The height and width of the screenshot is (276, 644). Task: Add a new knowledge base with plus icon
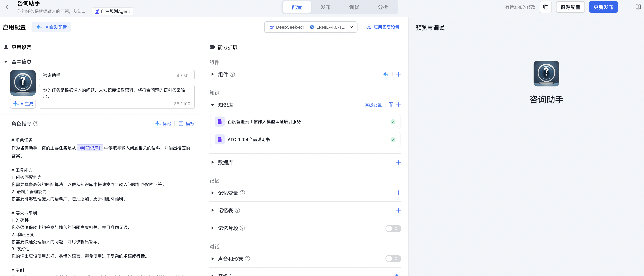tap(399, 105)
